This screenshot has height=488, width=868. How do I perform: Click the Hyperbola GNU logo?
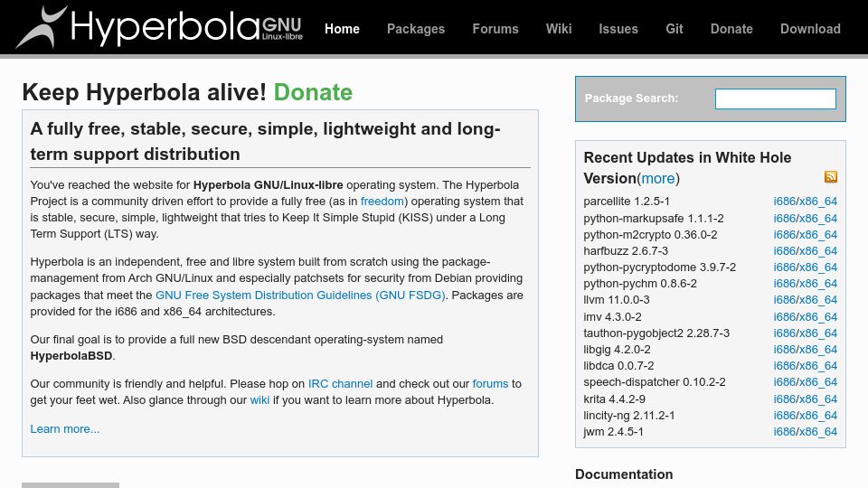[x=159, y=27]
